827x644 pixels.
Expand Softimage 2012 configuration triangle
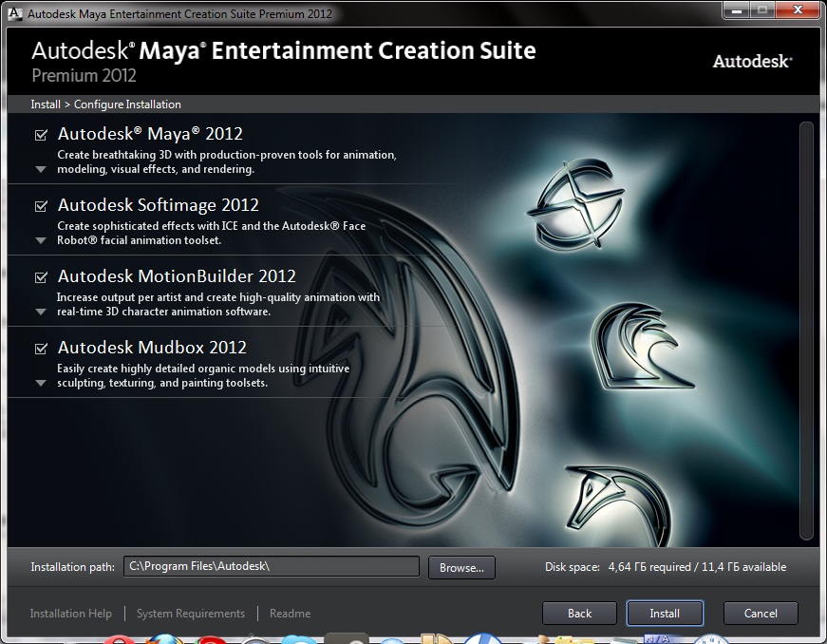[41, 241]
